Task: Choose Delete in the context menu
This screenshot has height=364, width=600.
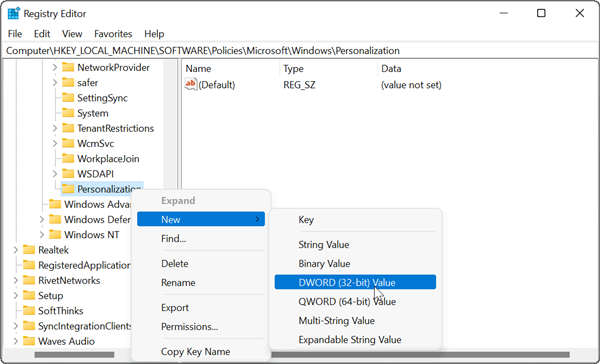Action: click(x=201, y=263)
